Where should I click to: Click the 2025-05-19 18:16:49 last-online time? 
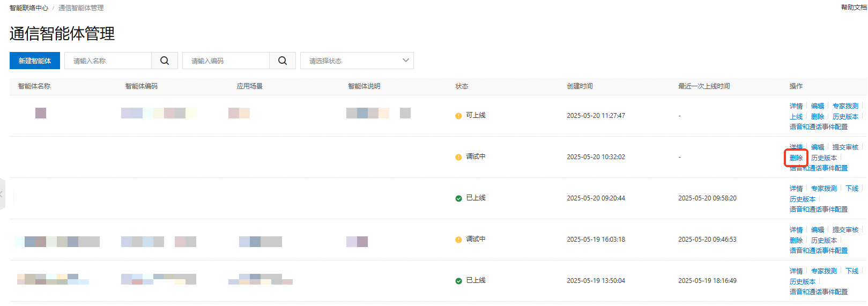[x=707, y=281]
